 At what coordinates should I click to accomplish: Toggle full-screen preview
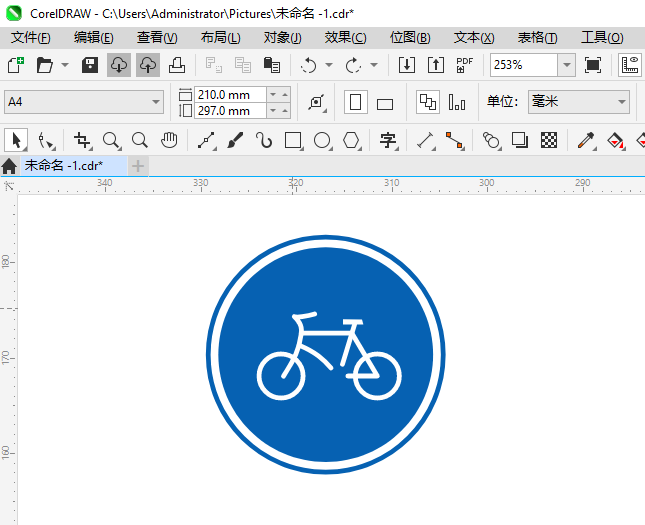point(593,65)
